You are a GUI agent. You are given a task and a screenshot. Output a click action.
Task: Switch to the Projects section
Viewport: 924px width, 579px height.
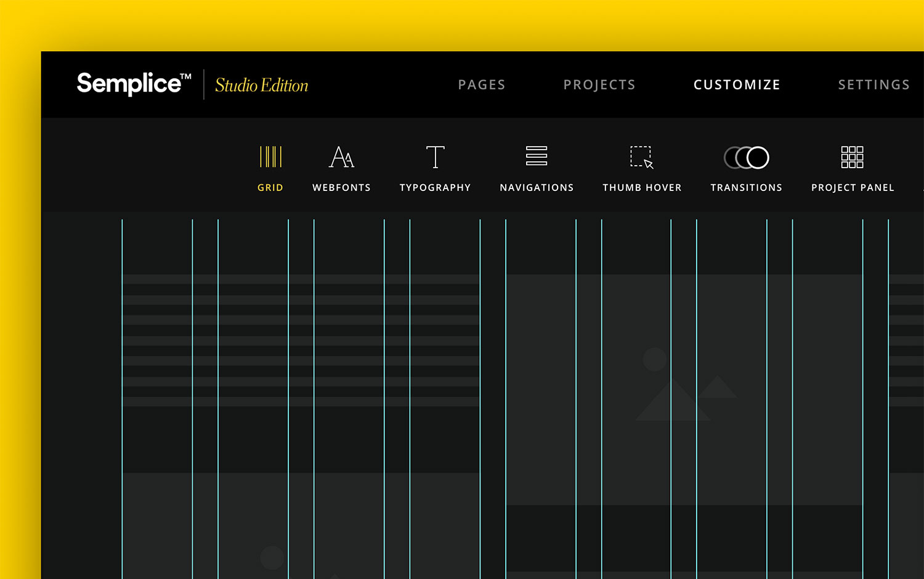click(599, 84)
